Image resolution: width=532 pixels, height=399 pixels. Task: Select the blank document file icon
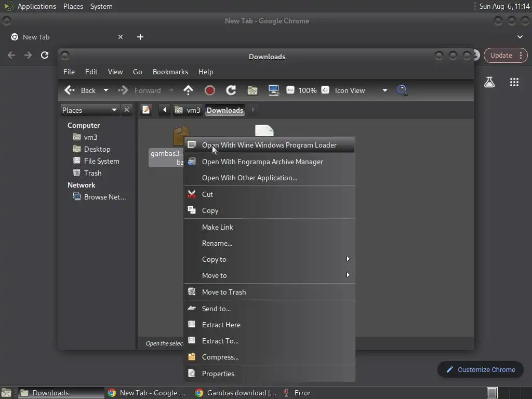264,130
